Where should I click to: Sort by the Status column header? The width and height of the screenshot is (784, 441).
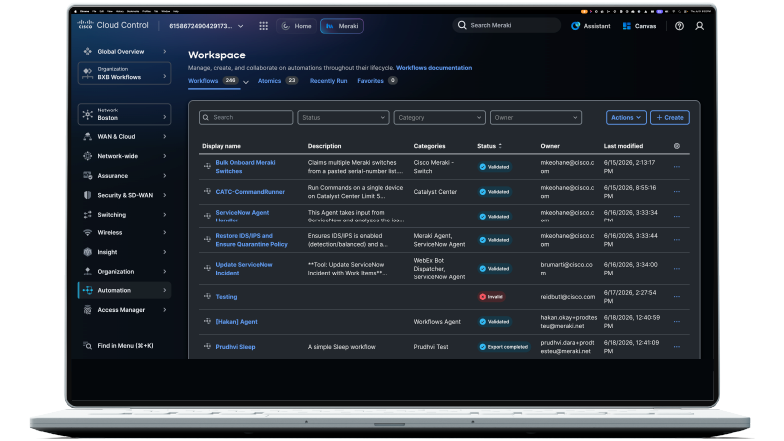pos(489,146)
